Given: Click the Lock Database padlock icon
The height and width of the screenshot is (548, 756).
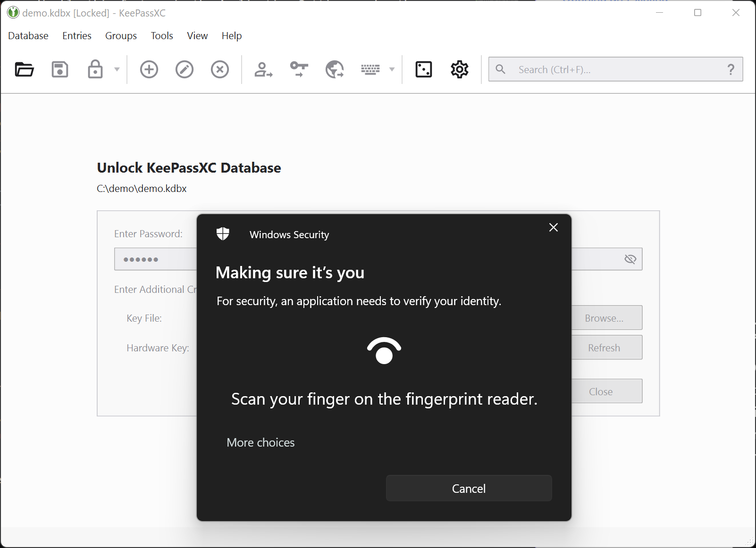Looking at the screenshot, I should (x=95, y=69).
